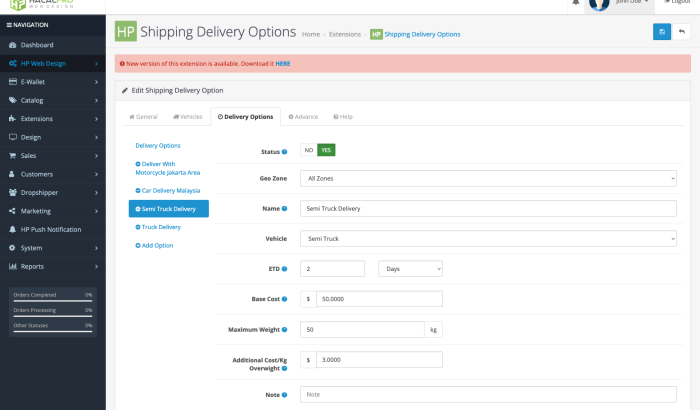Click the Reports chart icon
The width and height of the screenshot is (700, 410).
[12, 266]
